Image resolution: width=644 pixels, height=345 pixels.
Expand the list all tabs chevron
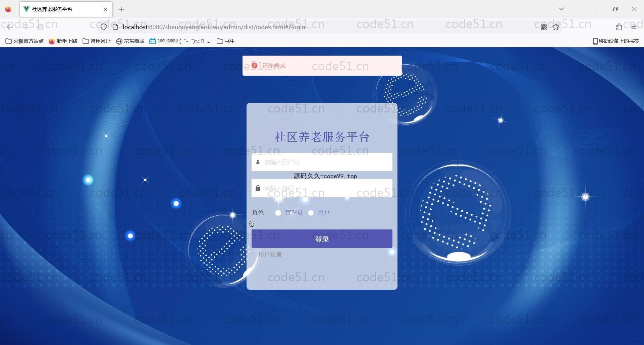561,9
